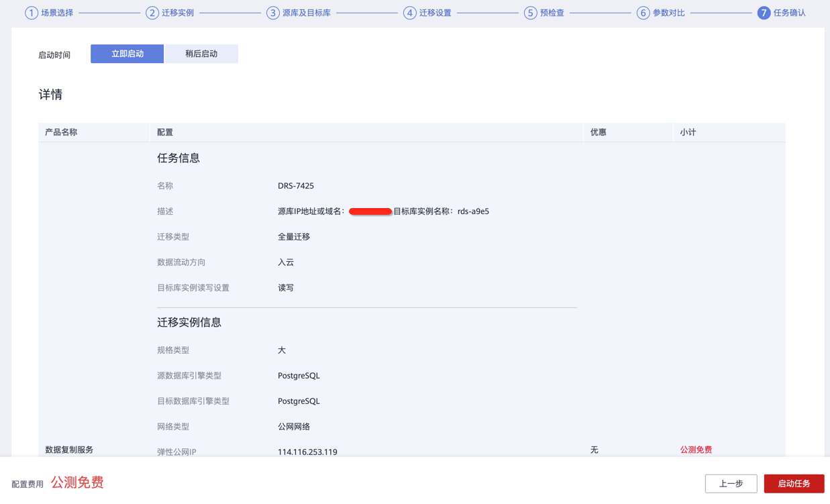
Task: Click the 公测免费 subtotal text
Action: 696,450
